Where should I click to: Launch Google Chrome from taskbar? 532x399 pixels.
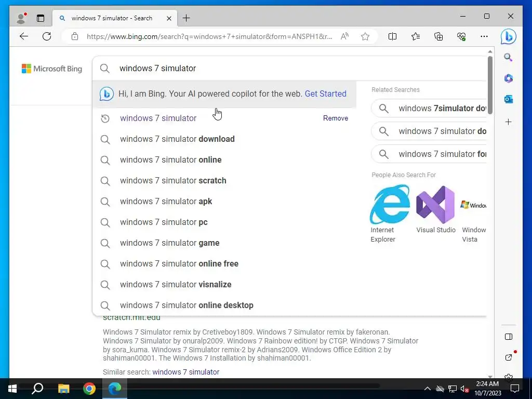coord(89,389)
